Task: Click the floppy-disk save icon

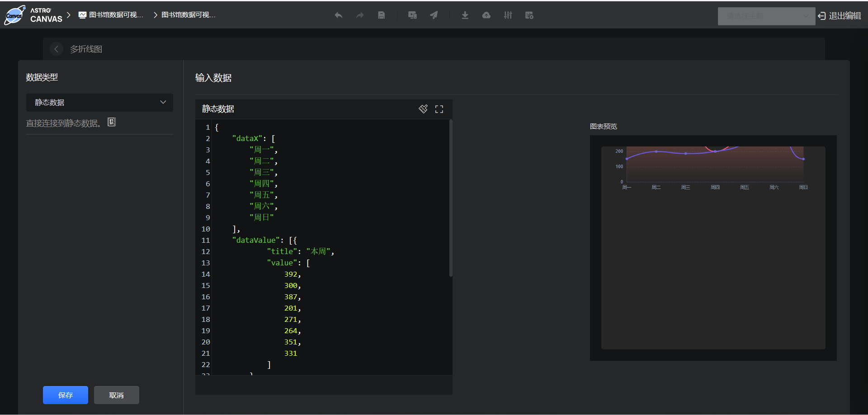Action: pyautogui.click(x=382, y=15)
